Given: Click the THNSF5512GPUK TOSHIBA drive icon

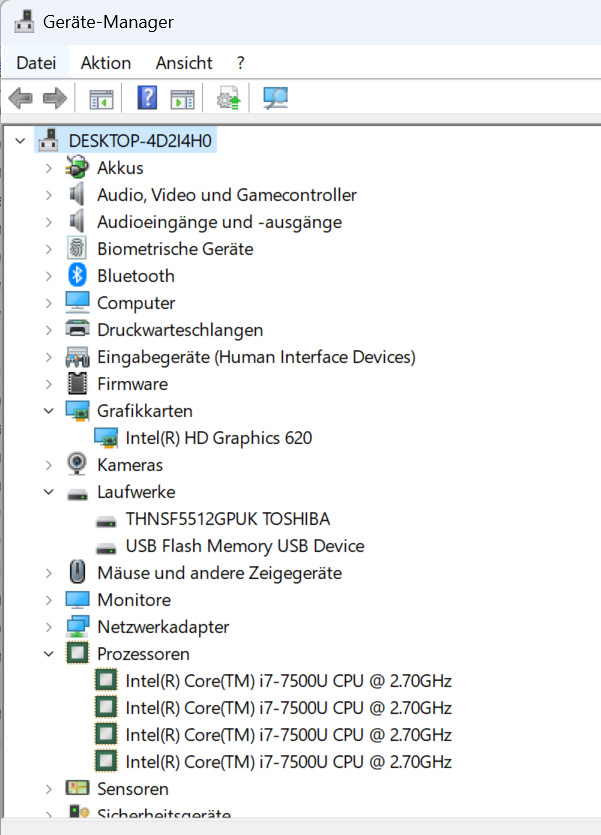Looking at the screenshot, I should [x=105, y=521].
